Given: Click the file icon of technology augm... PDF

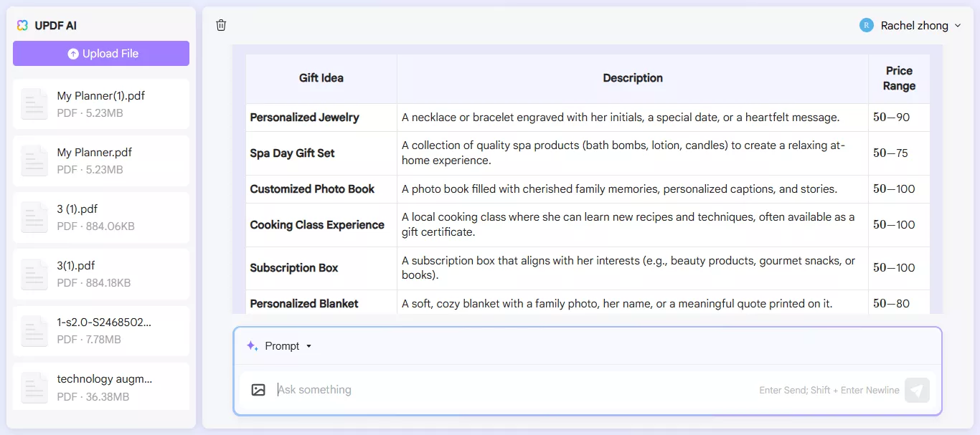Looking at the screenshot, I should coord(34,387).
